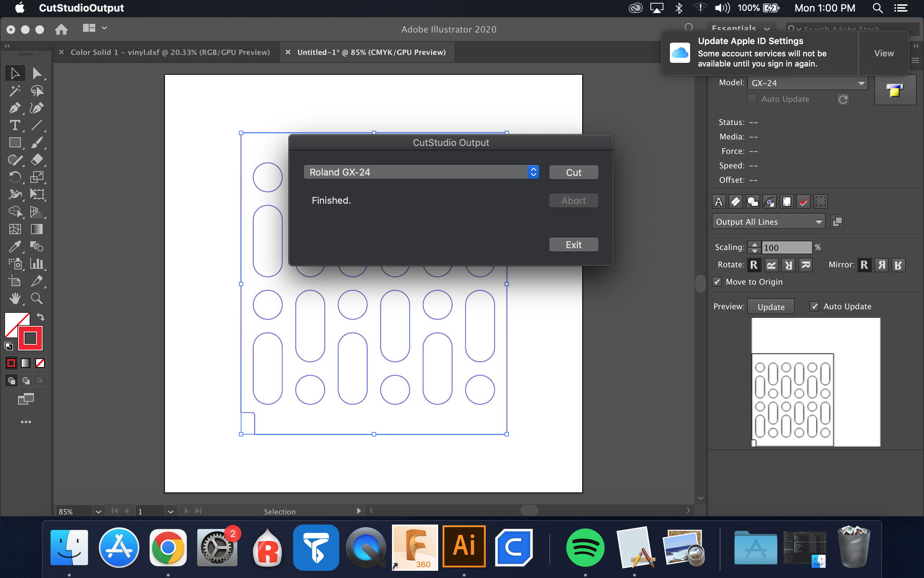The image size is (924, 578).
Task: Choose the Gradient tool
Action: [37, 229]
